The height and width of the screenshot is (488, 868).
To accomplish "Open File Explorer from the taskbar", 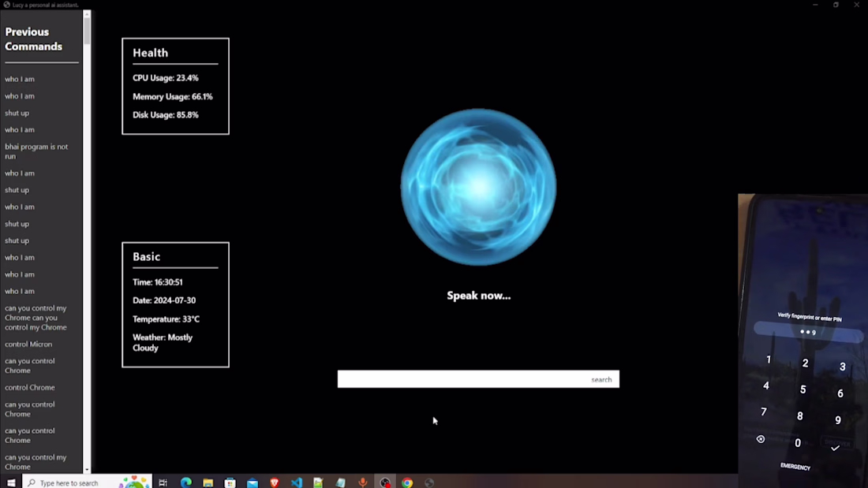I will [208, 482].
